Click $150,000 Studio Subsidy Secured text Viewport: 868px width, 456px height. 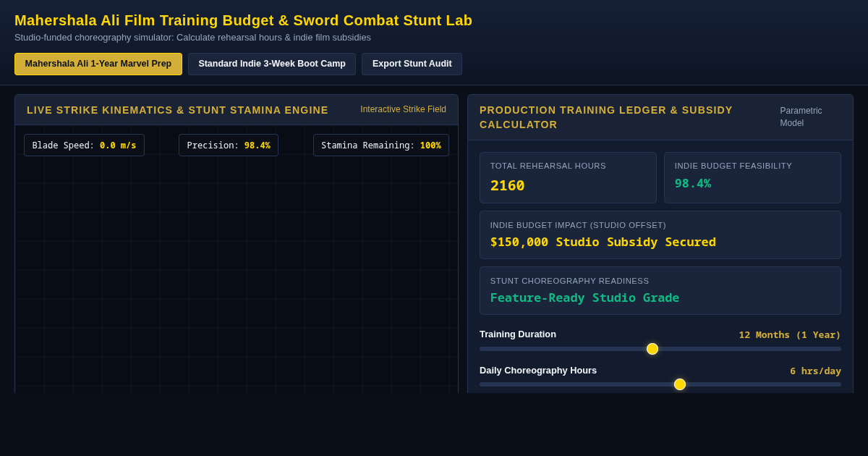(603, 242)
